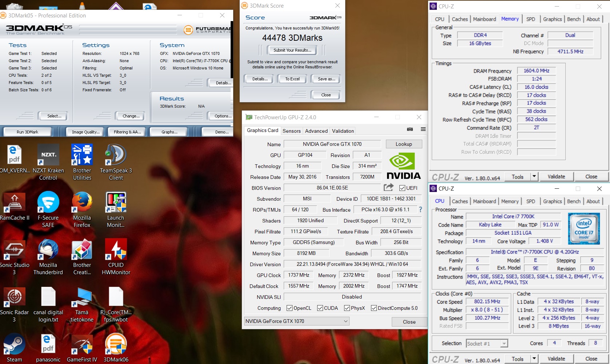Click Run 3DMark button
Screen dimensions: 610x364
point(27,132)
